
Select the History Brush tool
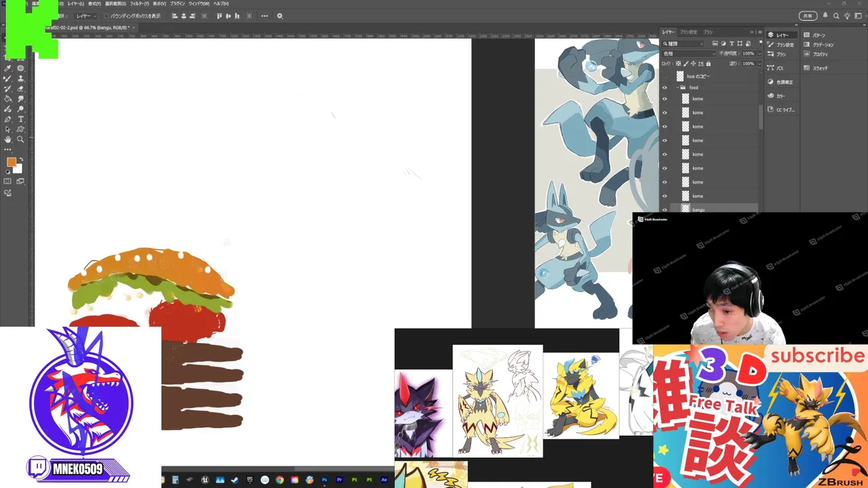pyautogui.click(x=7, y=88)
